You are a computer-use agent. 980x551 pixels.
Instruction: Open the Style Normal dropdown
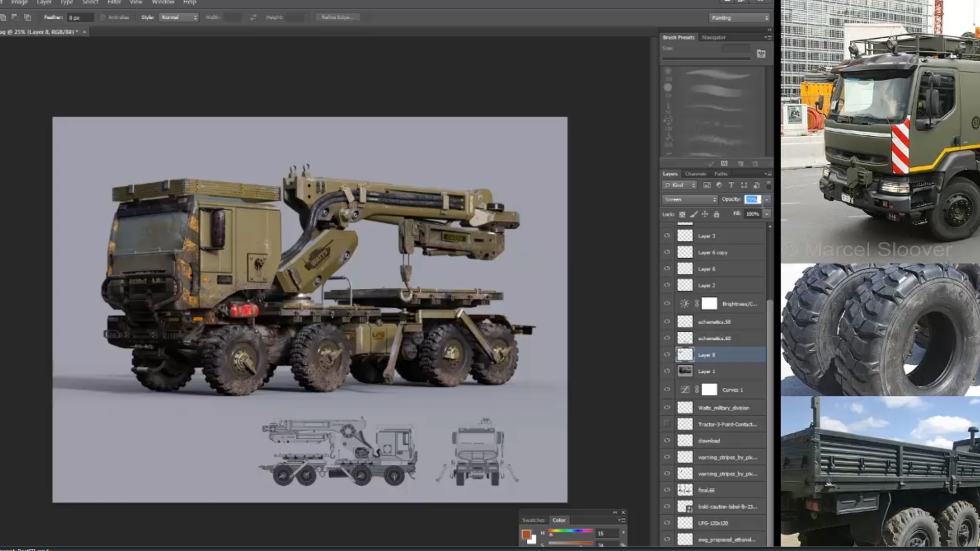[x=179, y=17]
